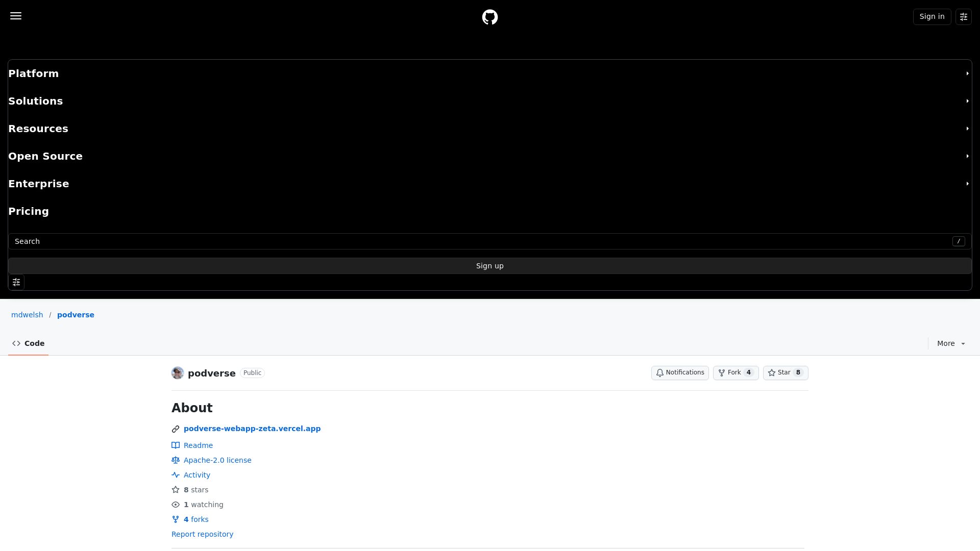
Task: Open the Pricing menu item
Action: click(x=29, y=211)
